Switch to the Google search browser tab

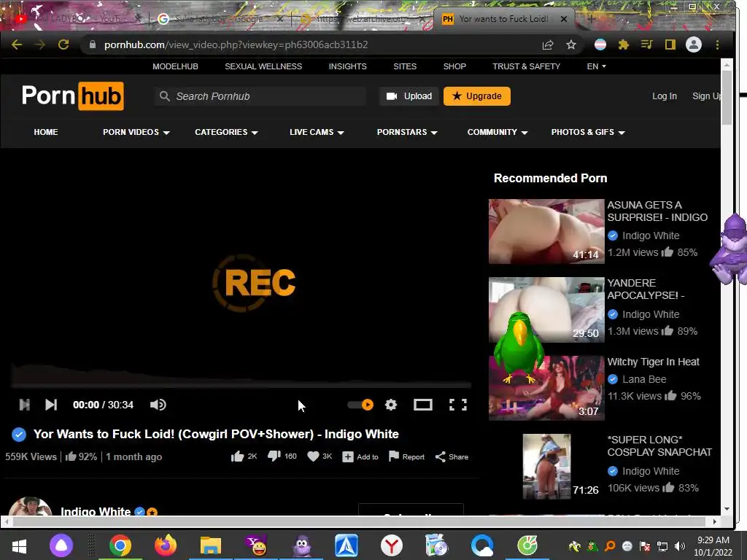tap(220, 19)
